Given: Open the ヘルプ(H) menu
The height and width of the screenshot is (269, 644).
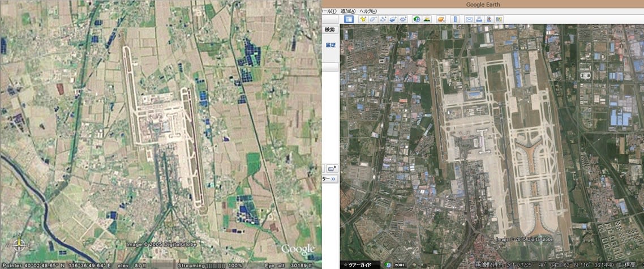Looking at the screenshot, I should pyautogui.click(x=368, y=11).
